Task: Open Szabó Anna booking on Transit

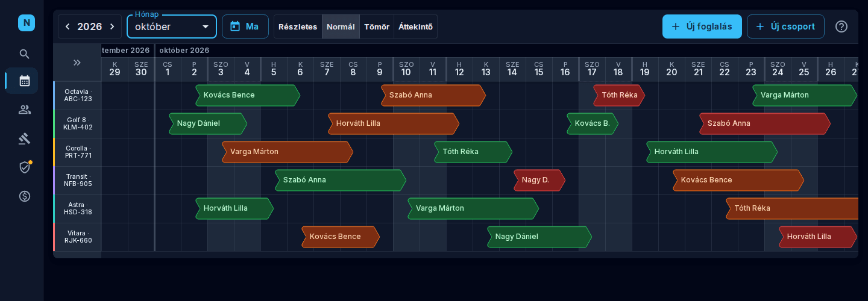Action: (341, 180)
